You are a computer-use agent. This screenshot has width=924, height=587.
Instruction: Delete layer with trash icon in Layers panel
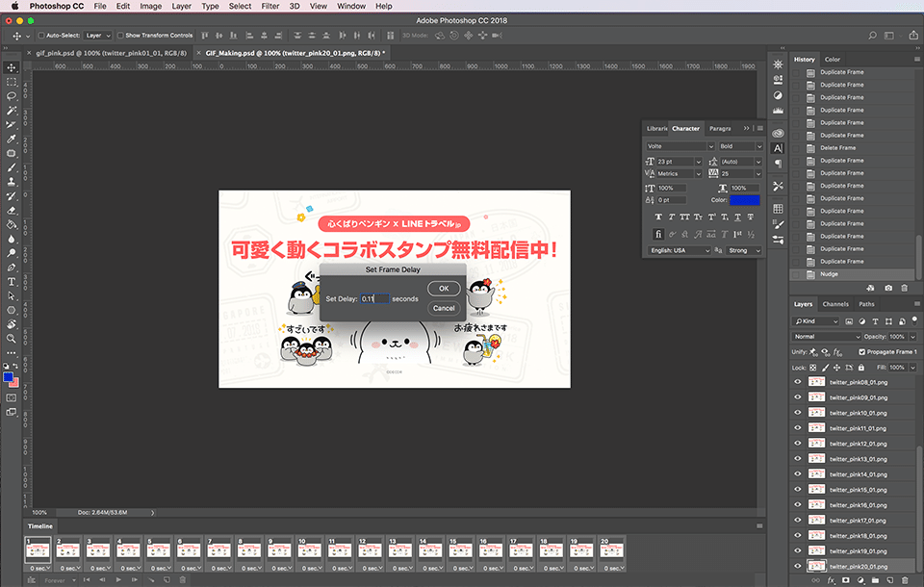pyautogui.click(x=905, y=580)
